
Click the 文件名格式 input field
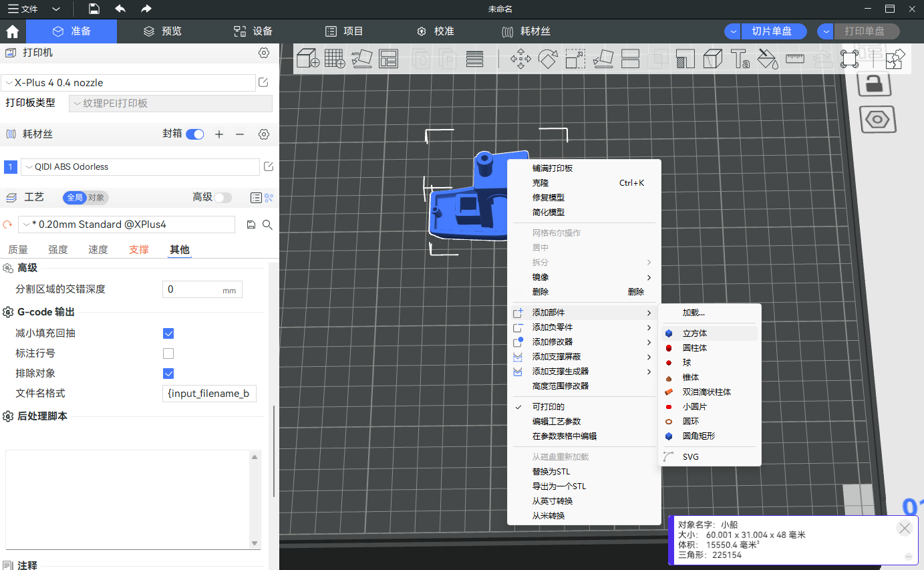coord(209,394)
